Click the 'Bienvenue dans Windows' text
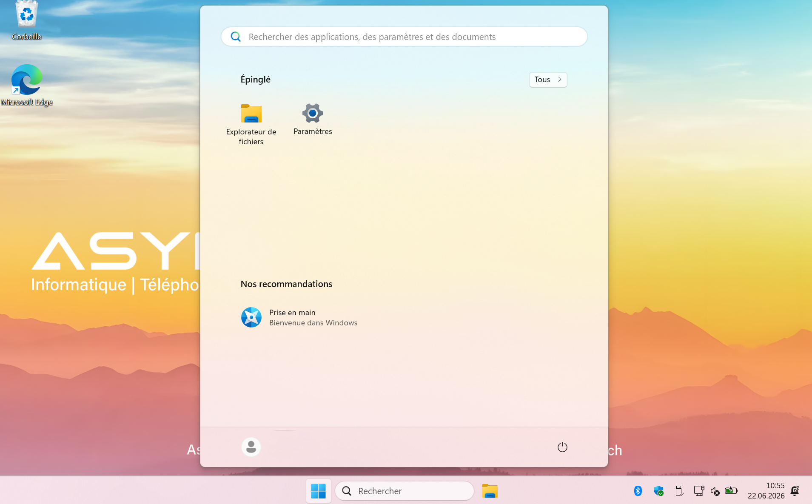Image resolution: width=812 pixels, height=504 pixels. [x=313, y=323]
